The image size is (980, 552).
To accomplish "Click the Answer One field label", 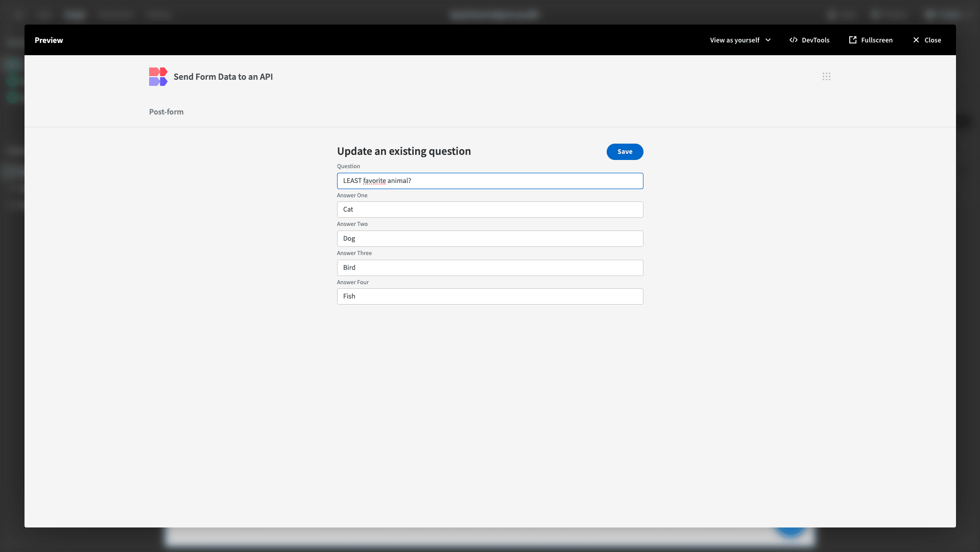I will click(352, 195).
